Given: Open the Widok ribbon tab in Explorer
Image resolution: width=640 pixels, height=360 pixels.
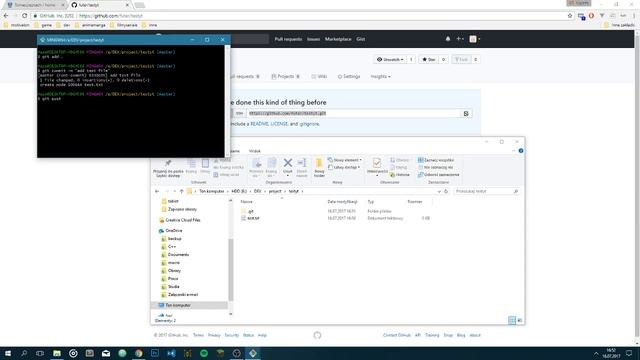Looking at the screenshot, I should coord(255,151).
